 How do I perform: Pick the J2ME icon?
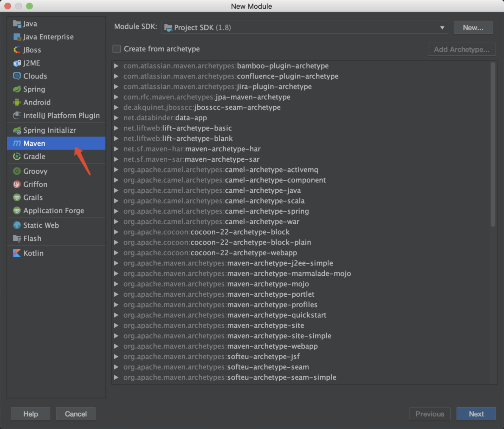click(17, 63)
